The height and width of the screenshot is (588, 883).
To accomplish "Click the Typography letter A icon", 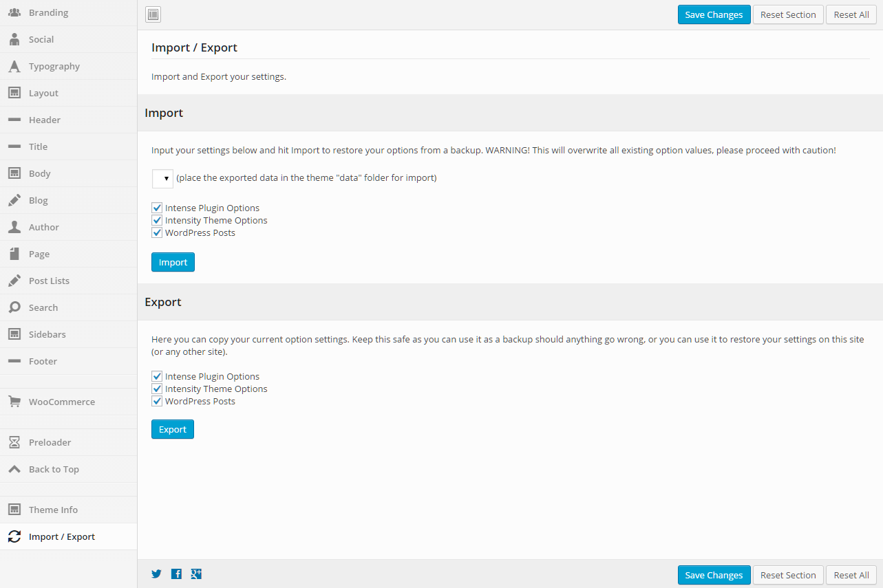I will coord(14,66).
